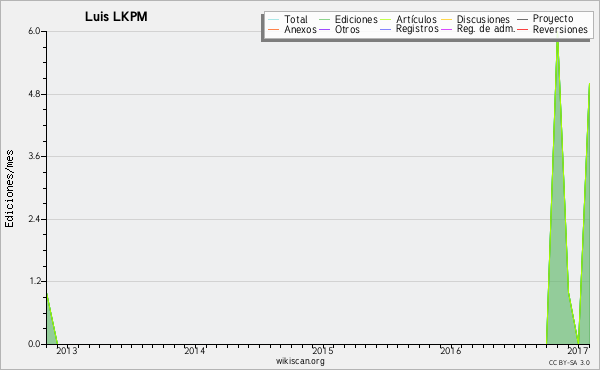
Task: Click the 2.4 y-axis value
Action: tap(34, 219)
